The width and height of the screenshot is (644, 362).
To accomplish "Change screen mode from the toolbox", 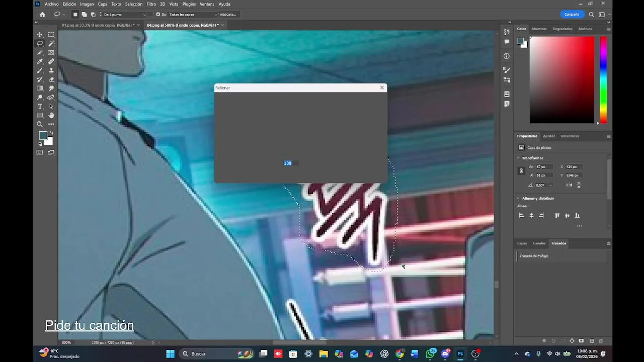I will 51,152.
